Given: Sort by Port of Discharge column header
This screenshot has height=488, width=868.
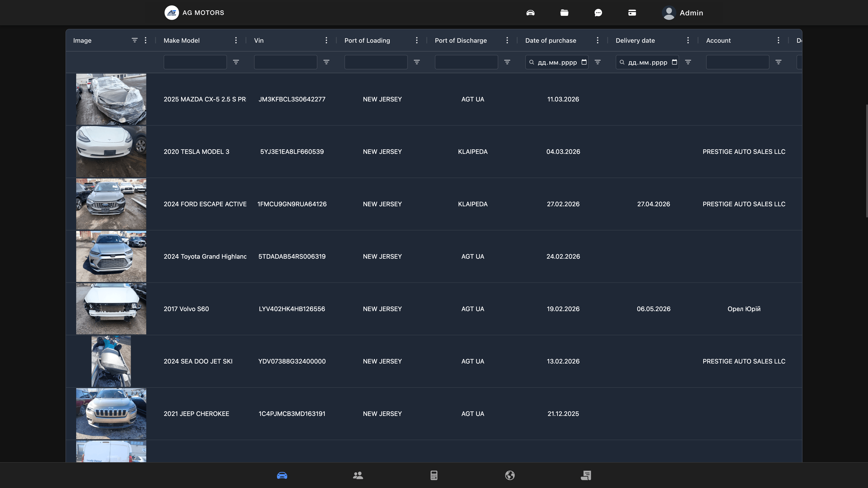Looking at the screenshot, I should (x=461, y=40).
